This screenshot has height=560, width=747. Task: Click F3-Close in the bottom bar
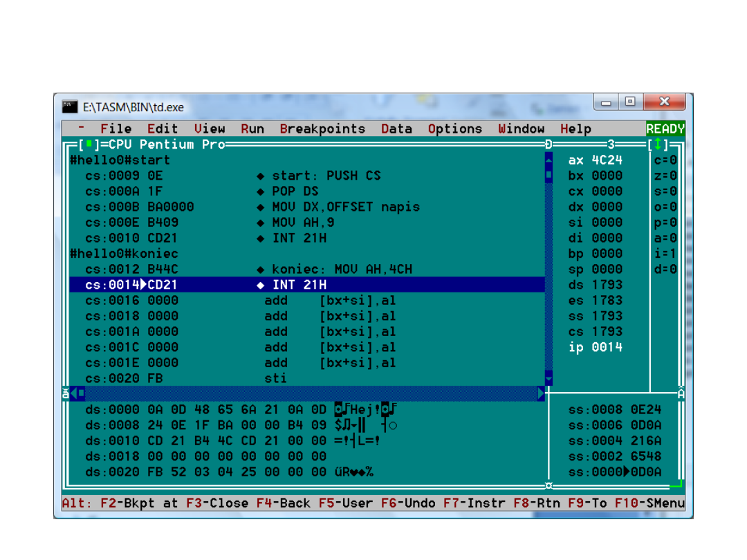216,503
